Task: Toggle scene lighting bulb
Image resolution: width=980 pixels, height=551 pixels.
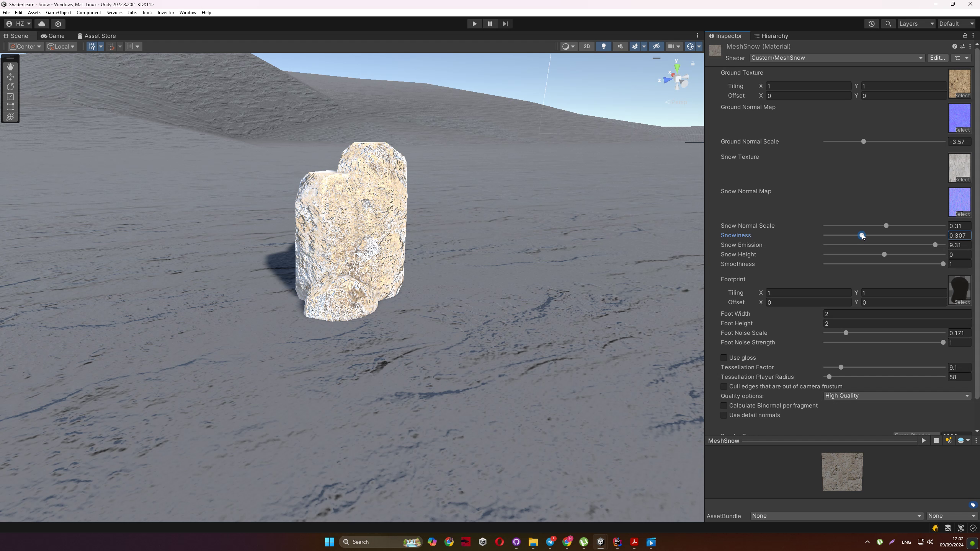Action: pyautogui.click(x=604, y=46)
